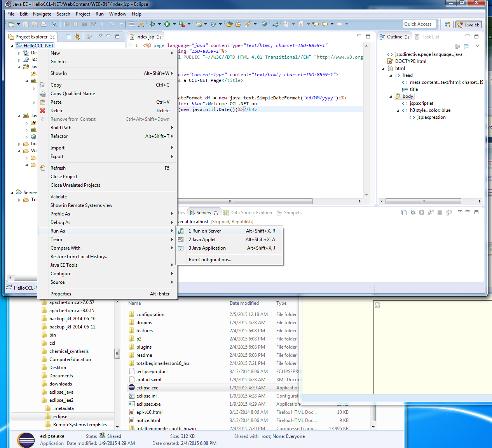Click Link with Editor icon in Project Explorer
The width and height of the screenshot is (492, 448).
[x=77, y=36]
